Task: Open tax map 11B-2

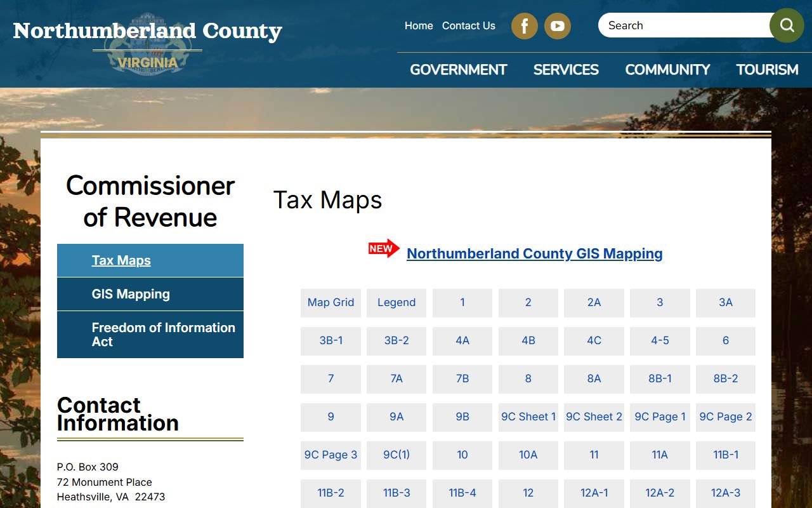Action: coord(331,493)
